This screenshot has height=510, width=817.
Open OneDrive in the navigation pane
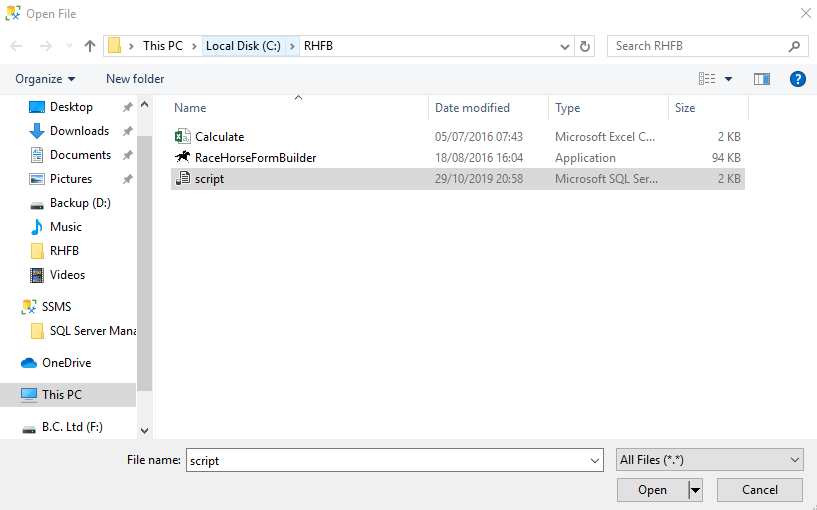(66, 363)
